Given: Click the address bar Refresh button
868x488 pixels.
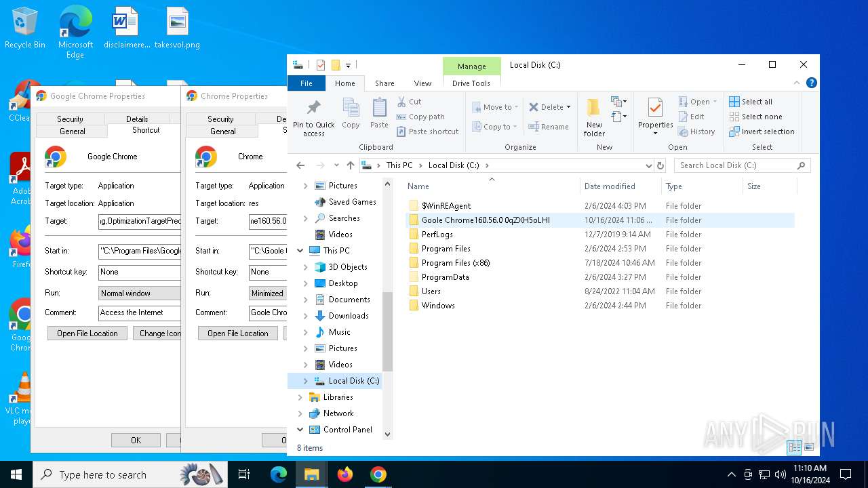Looking at the screenshot, I should coord(660,165).
